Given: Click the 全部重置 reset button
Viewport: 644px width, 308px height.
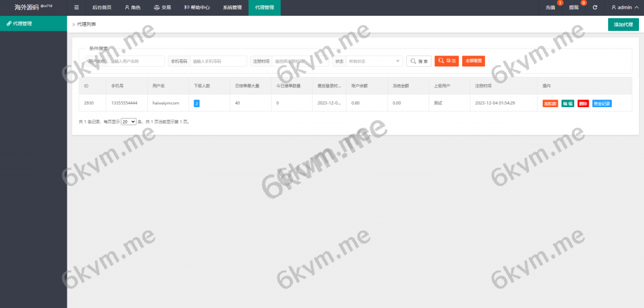Looking at the screenshot, I should [x=474, y=61].
